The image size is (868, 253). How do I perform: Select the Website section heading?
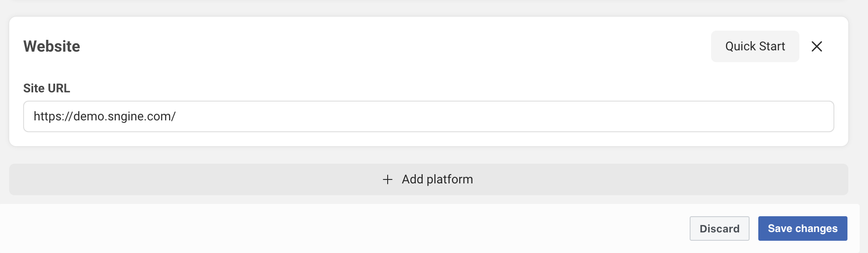click(52, 46)
